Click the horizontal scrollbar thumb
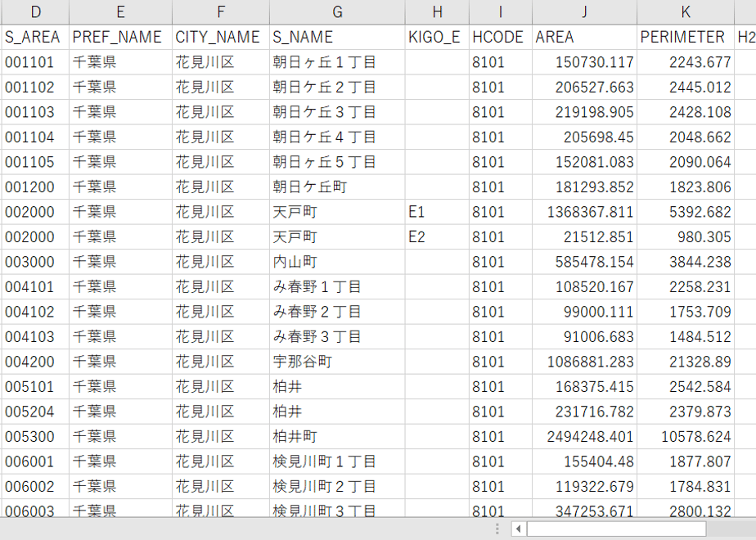This screenshot has width=756, height=540. coord(616,529)
